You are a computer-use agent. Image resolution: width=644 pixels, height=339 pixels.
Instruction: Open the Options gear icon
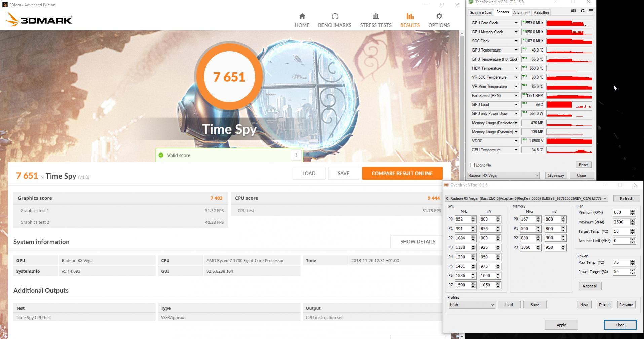tap(439, 16)
